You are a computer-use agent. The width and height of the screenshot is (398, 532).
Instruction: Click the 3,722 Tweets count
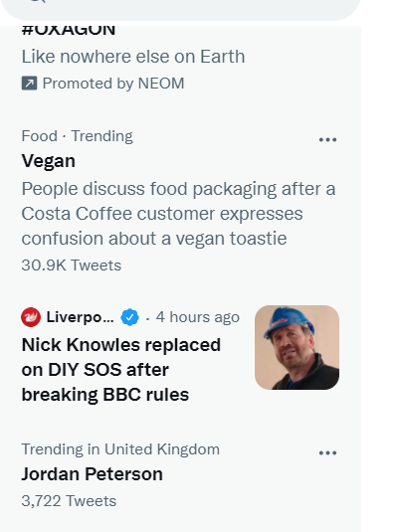point(69,501)
